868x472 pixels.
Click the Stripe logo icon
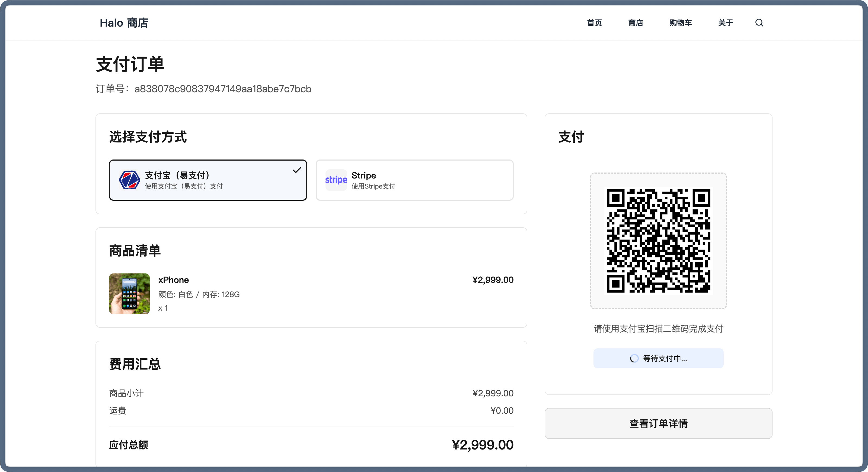[336, 180]
